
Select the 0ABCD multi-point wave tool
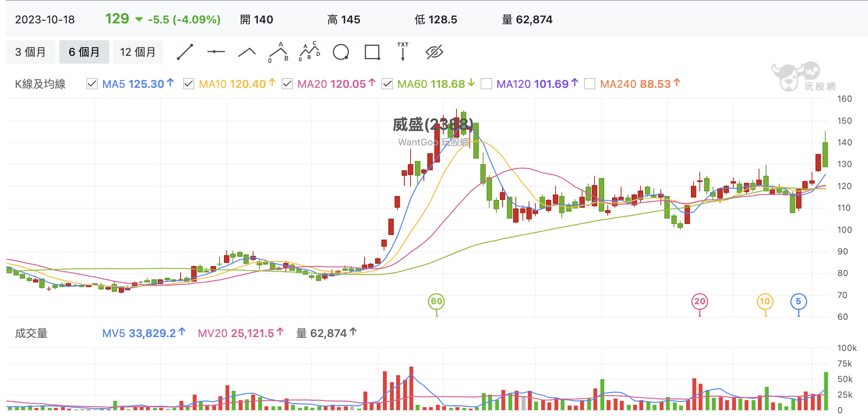pyautogui.click(x=310, y=52)
